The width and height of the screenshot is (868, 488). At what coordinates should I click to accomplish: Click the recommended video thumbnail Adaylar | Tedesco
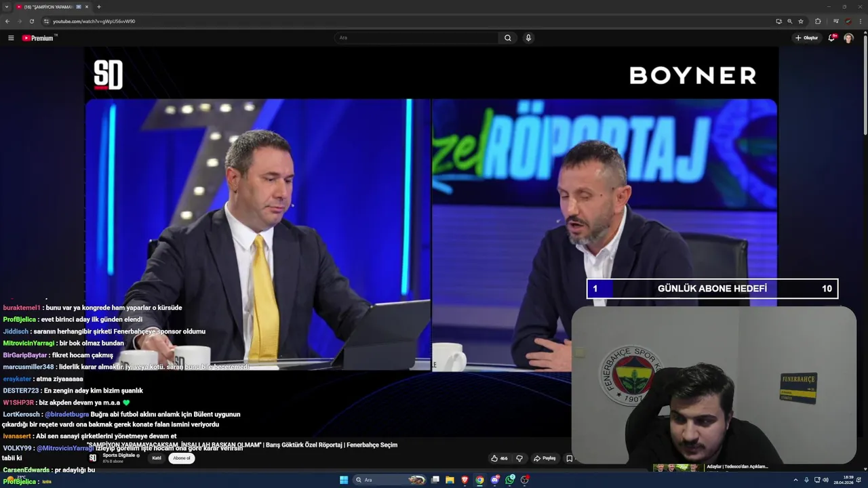pos(678,468)
